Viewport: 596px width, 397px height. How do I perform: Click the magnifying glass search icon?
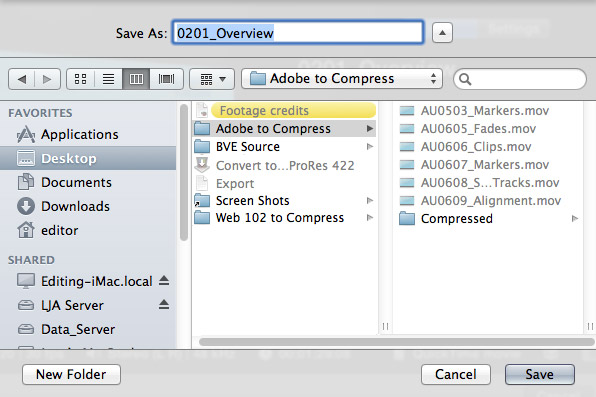(465, 79)
